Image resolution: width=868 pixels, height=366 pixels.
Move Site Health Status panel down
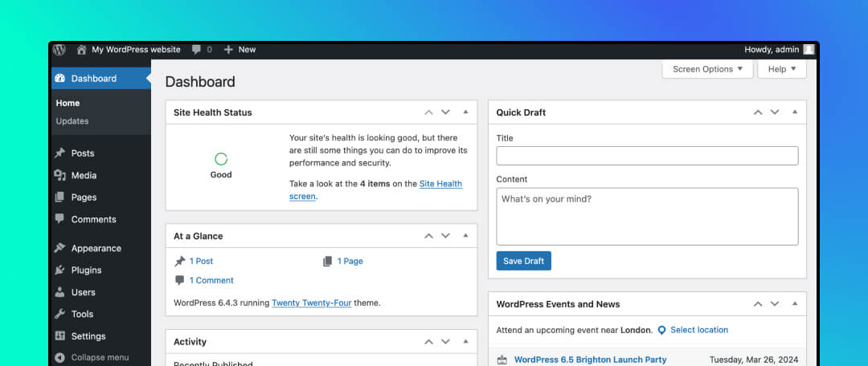click(x=445, y=112)
